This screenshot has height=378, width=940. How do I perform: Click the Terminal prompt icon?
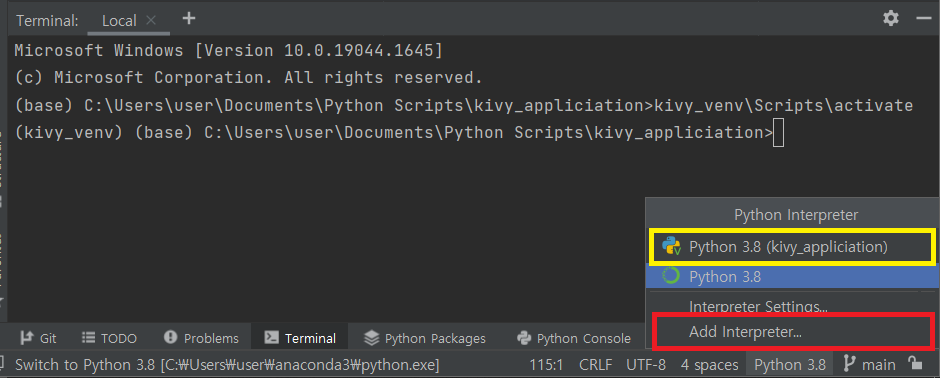coord(271,338)
